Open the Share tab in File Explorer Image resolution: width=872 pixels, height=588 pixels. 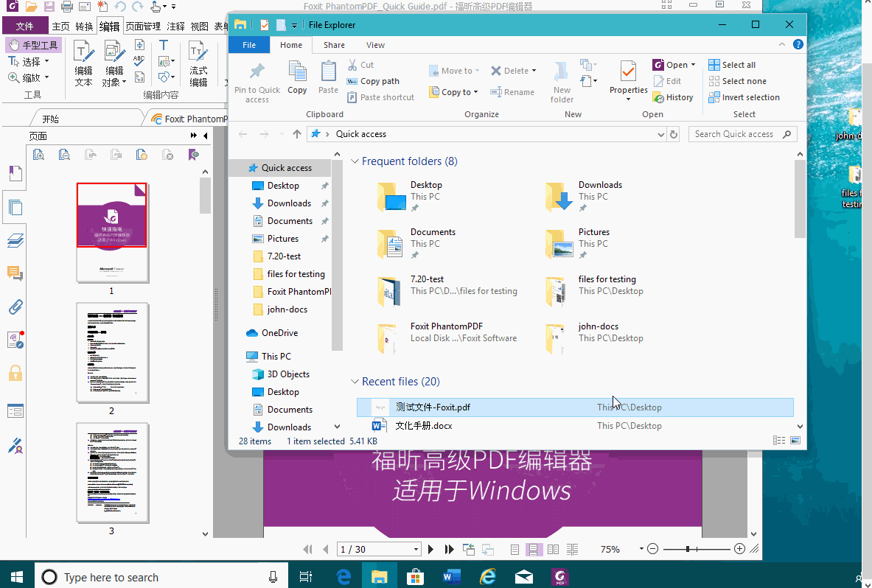pyautogui.click(x=334, y=45)
